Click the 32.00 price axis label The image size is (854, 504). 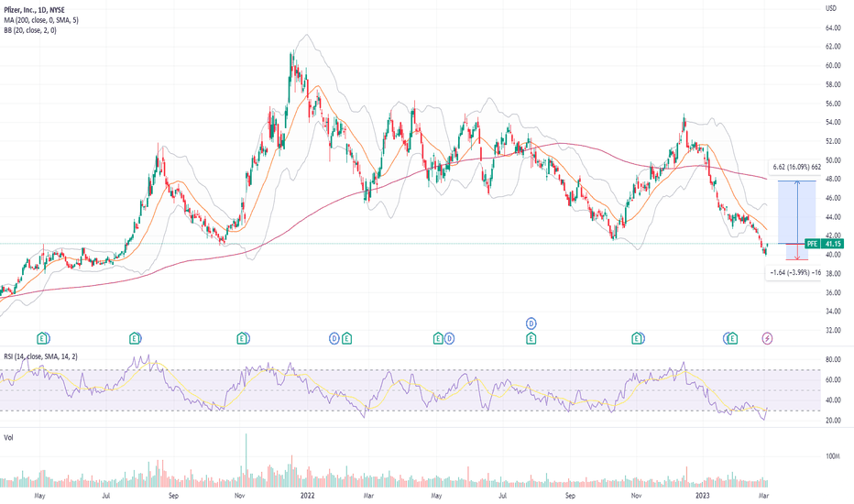[833, 330]
